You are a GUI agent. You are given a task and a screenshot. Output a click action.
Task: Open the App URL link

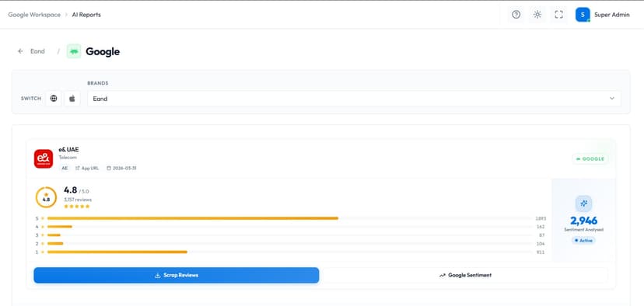(x=87, y=169)
